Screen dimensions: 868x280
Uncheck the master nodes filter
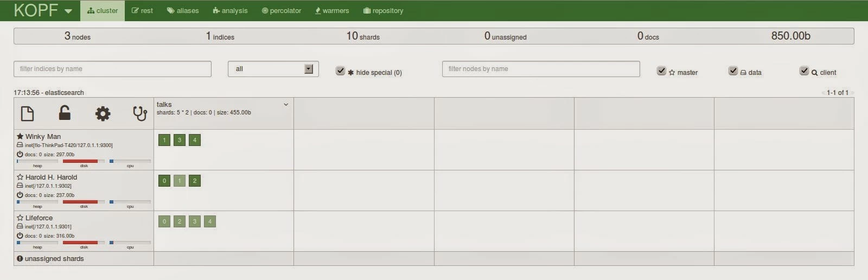(661, 71)
